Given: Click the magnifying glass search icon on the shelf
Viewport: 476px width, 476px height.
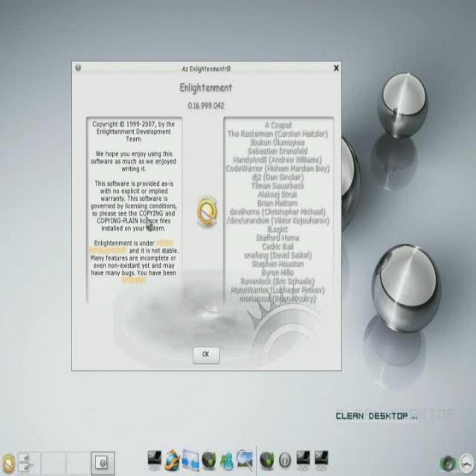Looking at the screenshot, I should (x=245, y=460).
